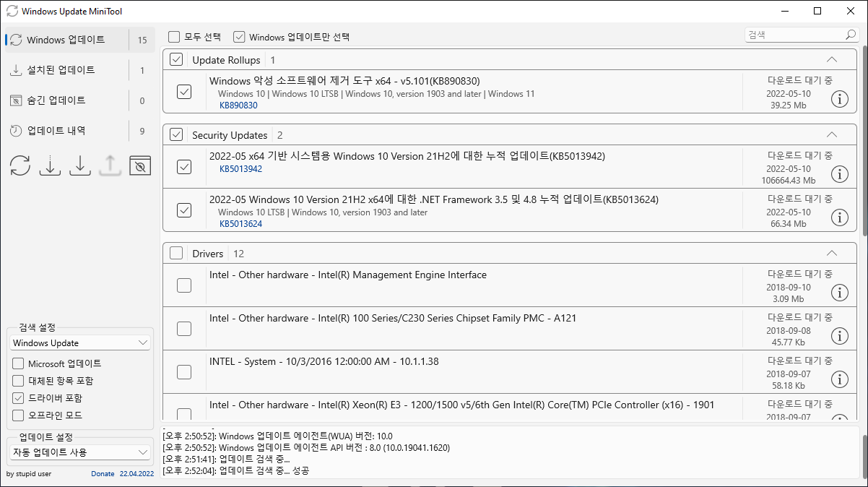Click the Drivers group title text

pos(208,254)
